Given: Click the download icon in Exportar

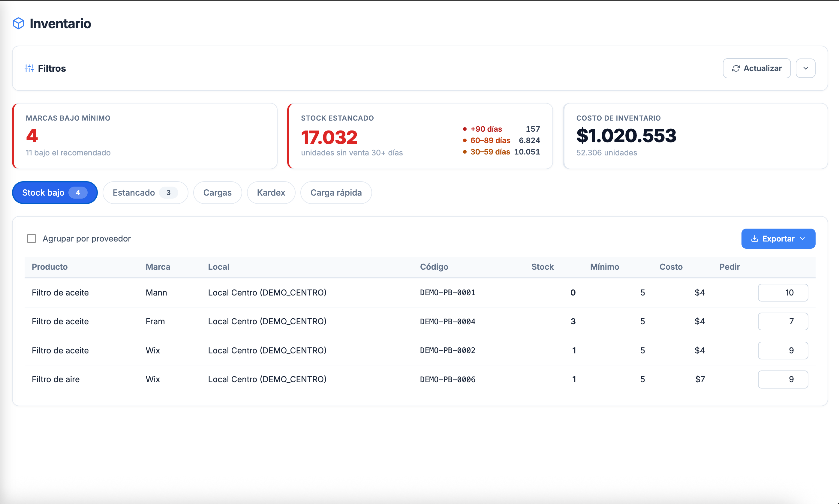Looking at the screenshot, I should click(x=754, y=239).
